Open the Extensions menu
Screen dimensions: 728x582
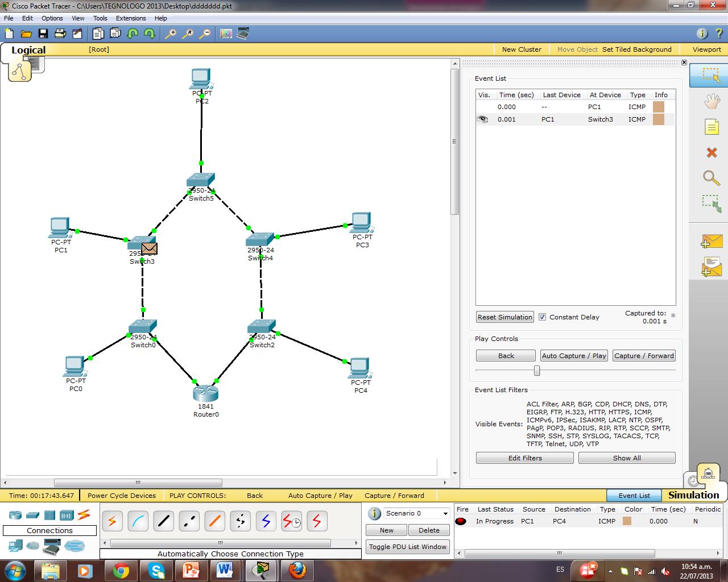[x=131, y=18]
